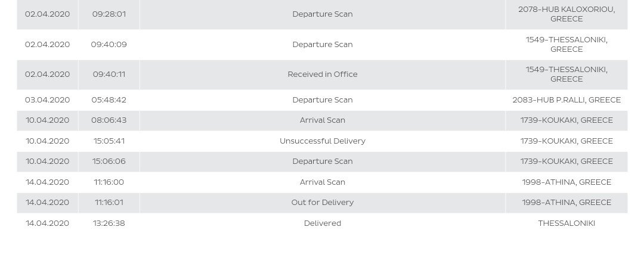Select the THESSALONIKI delivery location cell
The width and height of the screenshot is (644, 261).
tap(567, 223)
